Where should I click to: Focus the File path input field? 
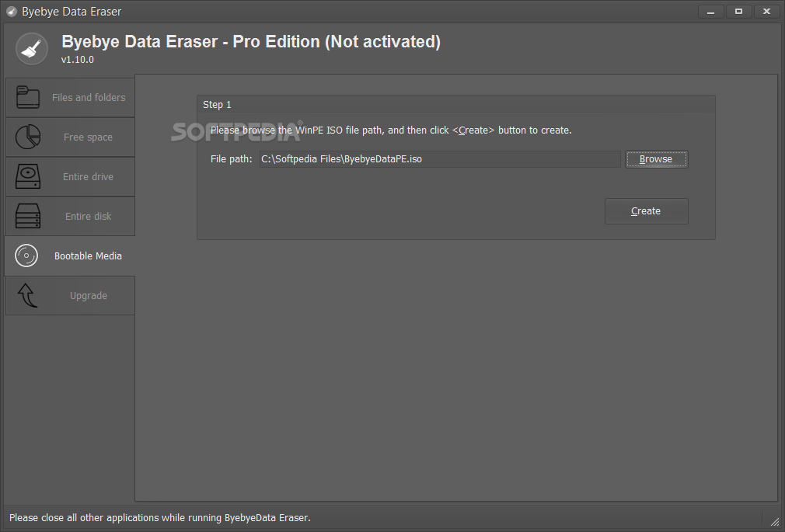[x=440, y=159]
